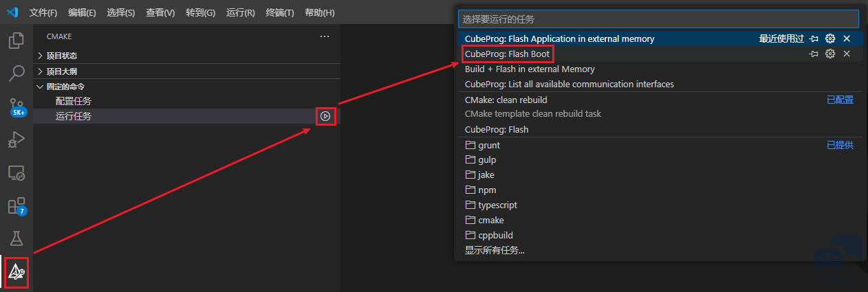The height and width of the screenshot is (292, 868).
Task: Remove CubeProg: Flash Boot from recent list
Action: pyautogui.click(x=847, y=54)
